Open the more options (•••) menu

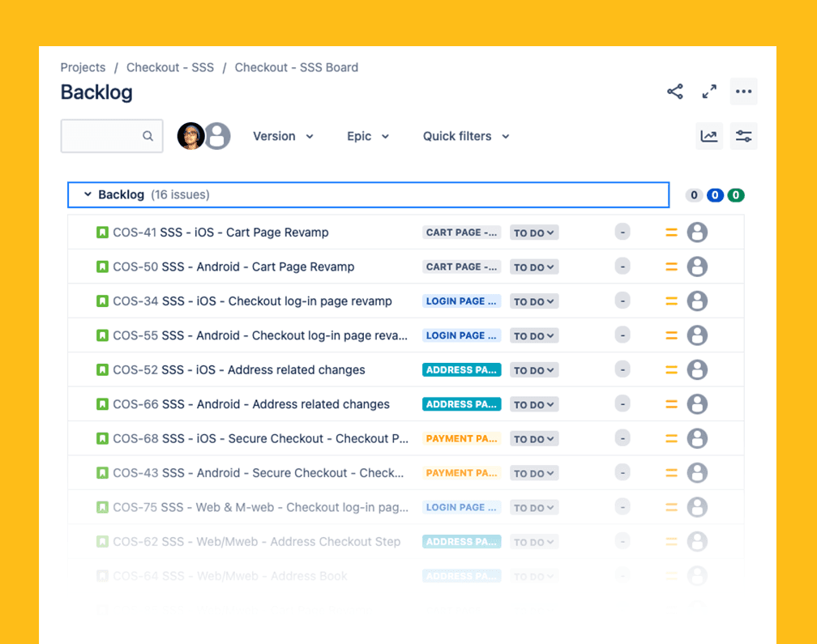743,92
